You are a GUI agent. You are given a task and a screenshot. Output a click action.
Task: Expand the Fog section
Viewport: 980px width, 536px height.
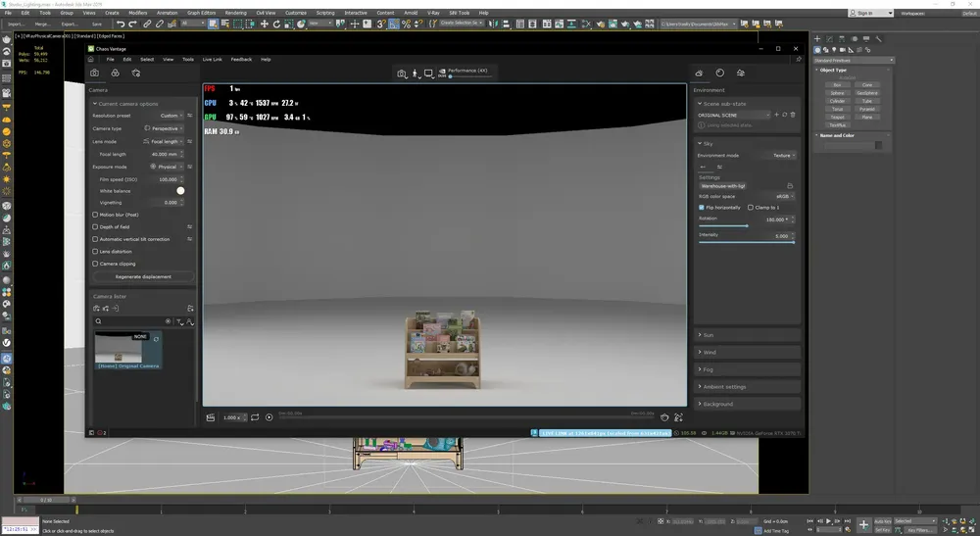(747, 369)
